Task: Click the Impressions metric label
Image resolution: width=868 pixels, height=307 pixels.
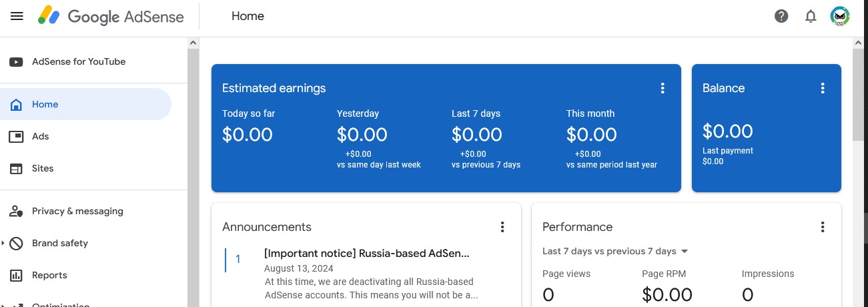Action: click(x=768, y=274)
